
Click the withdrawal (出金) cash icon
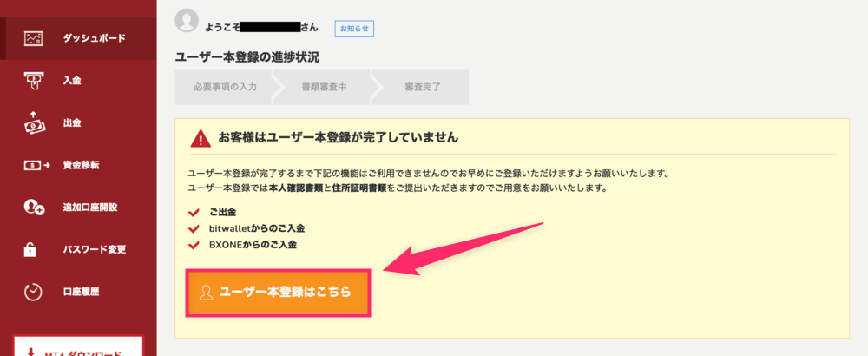(x=33, y=122)
